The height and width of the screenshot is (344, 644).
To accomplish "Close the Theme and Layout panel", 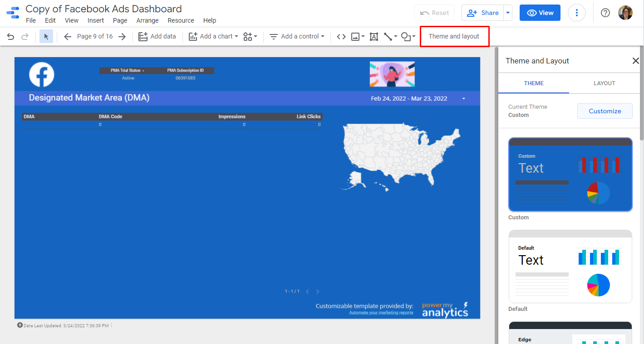I will [x=635, y=61].
